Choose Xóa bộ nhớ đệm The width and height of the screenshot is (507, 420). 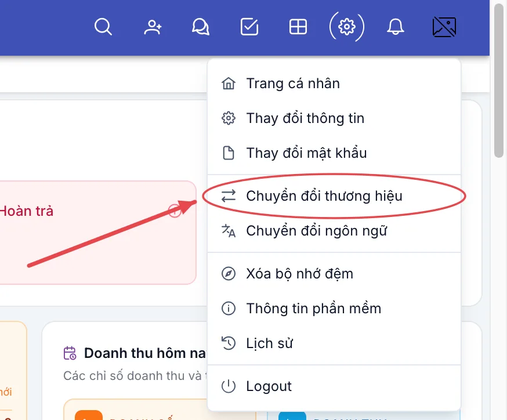coord(334,274)
